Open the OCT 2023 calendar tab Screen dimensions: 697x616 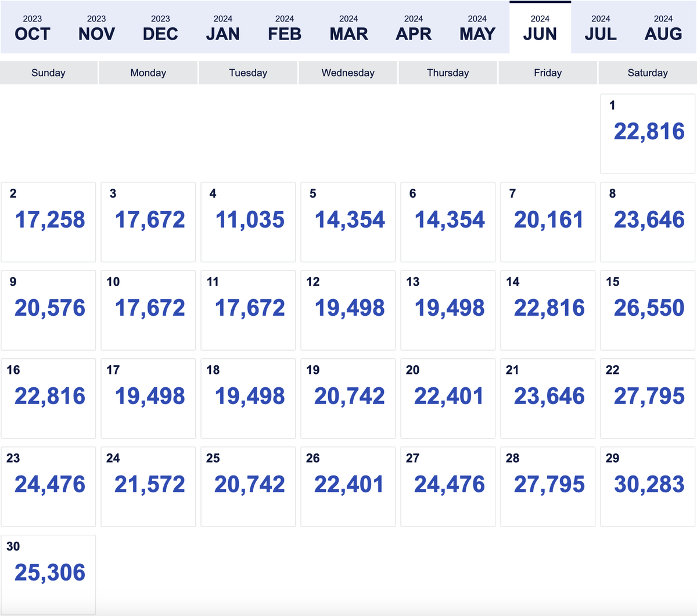(33, 26)
